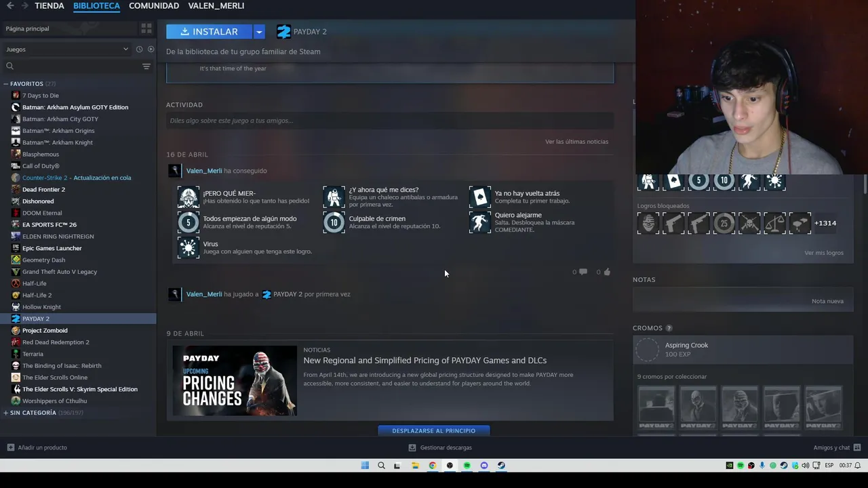The height and width of the screenshot is (488, 868).
Task: Open New Regional and Simplified Pricing article
Action: point(425,361)
